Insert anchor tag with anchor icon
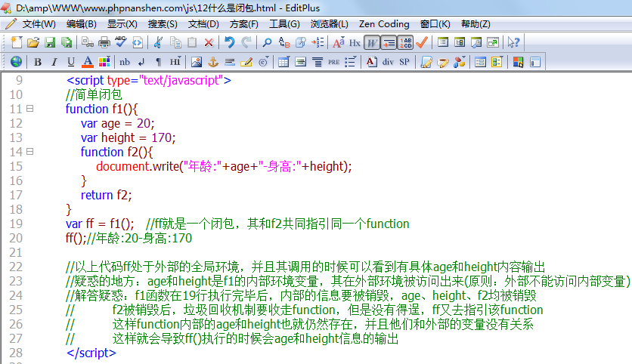 coord(213,62)
